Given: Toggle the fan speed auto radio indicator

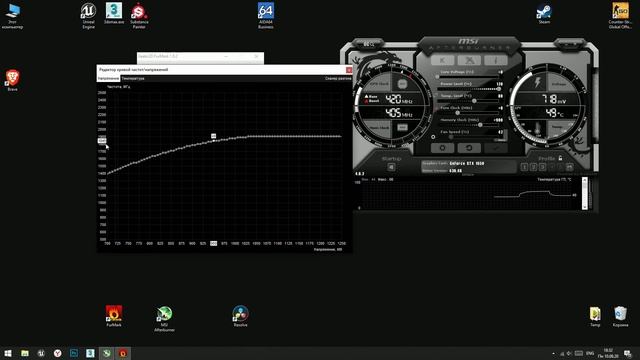Looking at the screenshot, I should [433, 137].
